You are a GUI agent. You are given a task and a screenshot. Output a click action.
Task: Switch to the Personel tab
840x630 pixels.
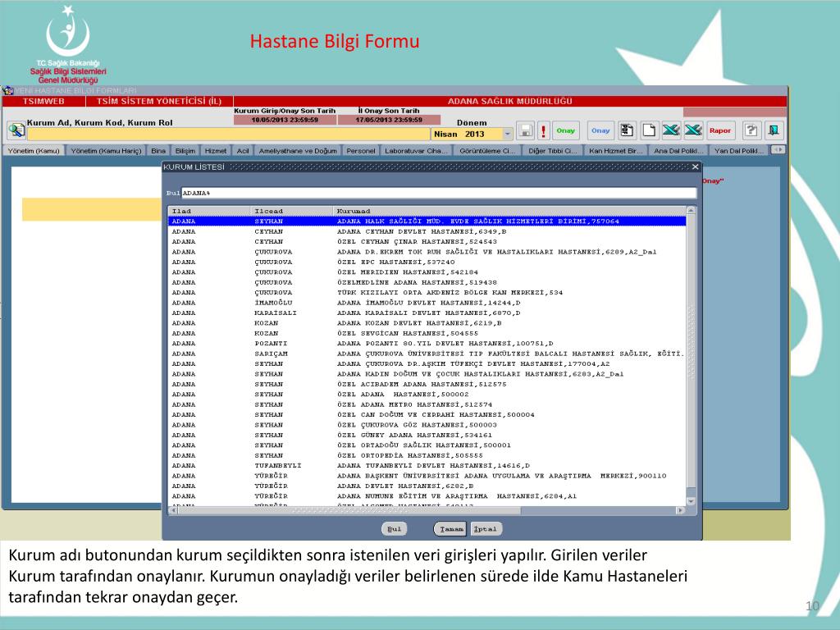click(361, 151)
